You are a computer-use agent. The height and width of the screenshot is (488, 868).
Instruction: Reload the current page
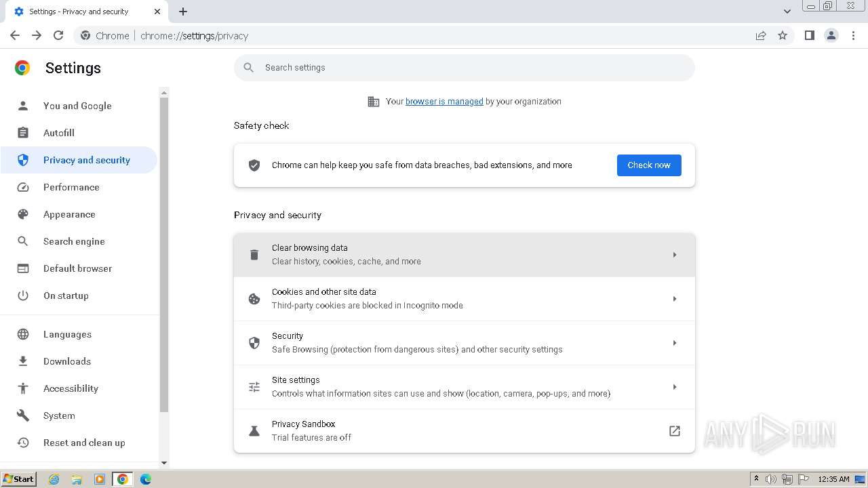pyautogui.click(x=58, y=35)
